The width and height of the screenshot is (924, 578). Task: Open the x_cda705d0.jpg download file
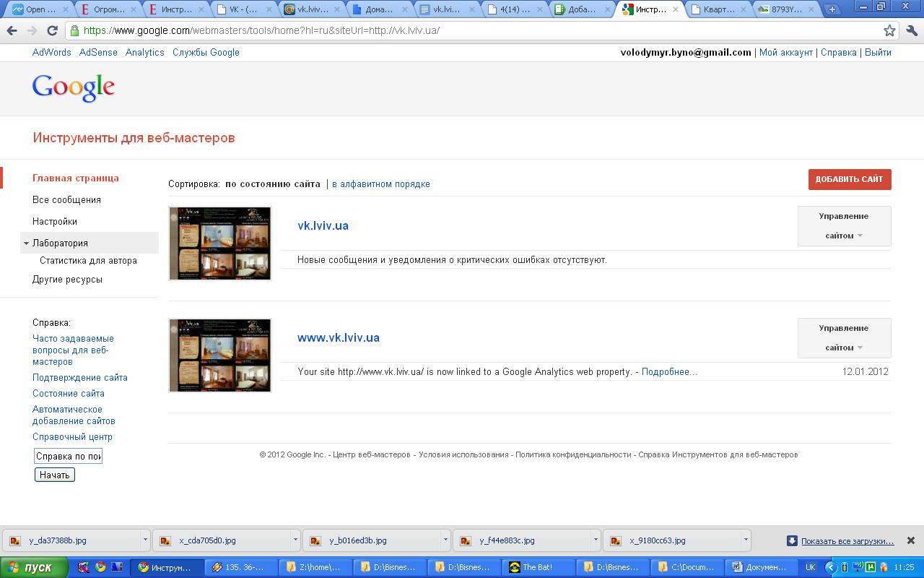click(x=222, y=540)
